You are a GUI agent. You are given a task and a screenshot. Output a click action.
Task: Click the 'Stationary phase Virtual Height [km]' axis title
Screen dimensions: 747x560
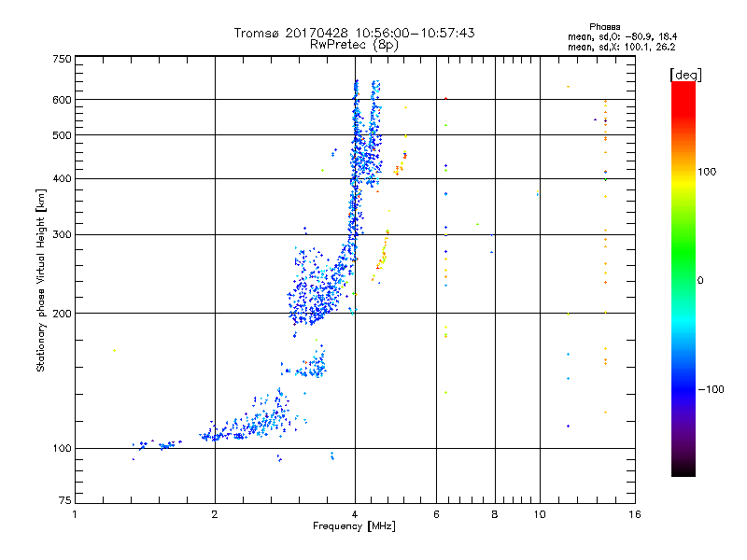click(41, 280)
